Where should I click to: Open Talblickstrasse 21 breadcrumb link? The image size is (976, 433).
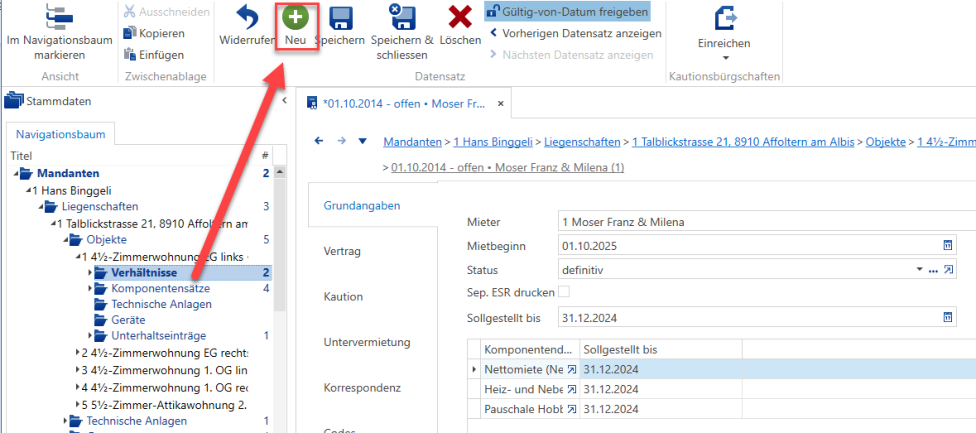pyautogui.click(x=743, y=142)
